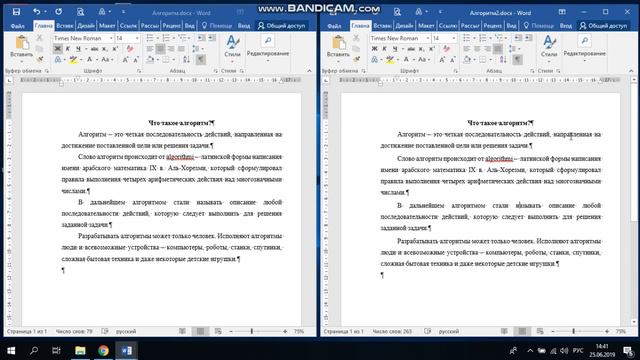Select Format Painter in right window
The height and width of the screenshot is (360, 640).
coord(356,60)
